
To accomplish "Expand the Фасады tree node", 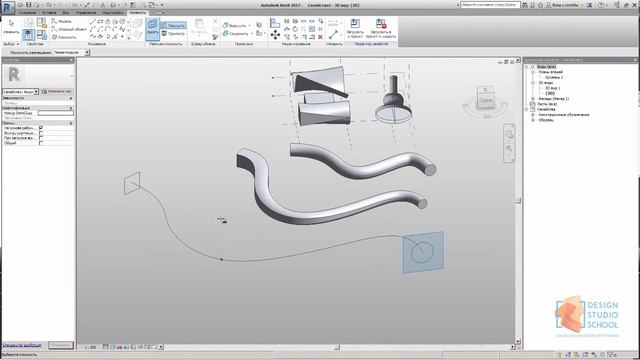I will click(533, 99).
